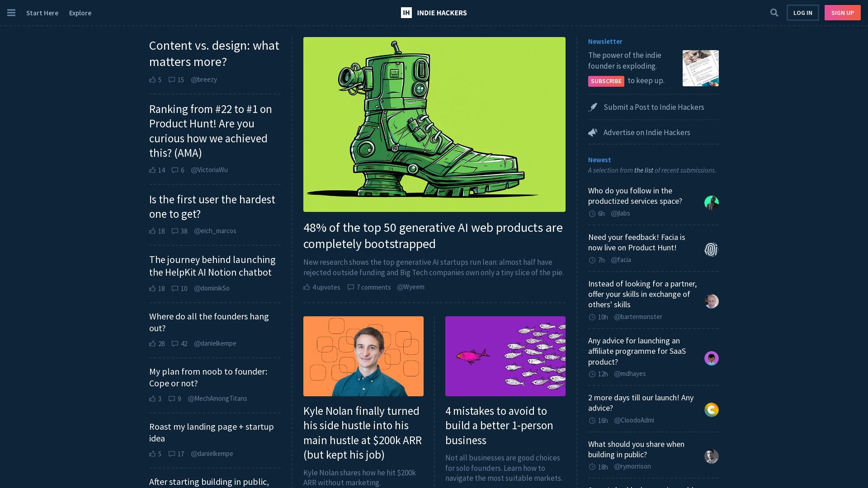Click the megaphone icon beside Advertise
The width and height of the screenshot is (868, 488).
point(593,132)
